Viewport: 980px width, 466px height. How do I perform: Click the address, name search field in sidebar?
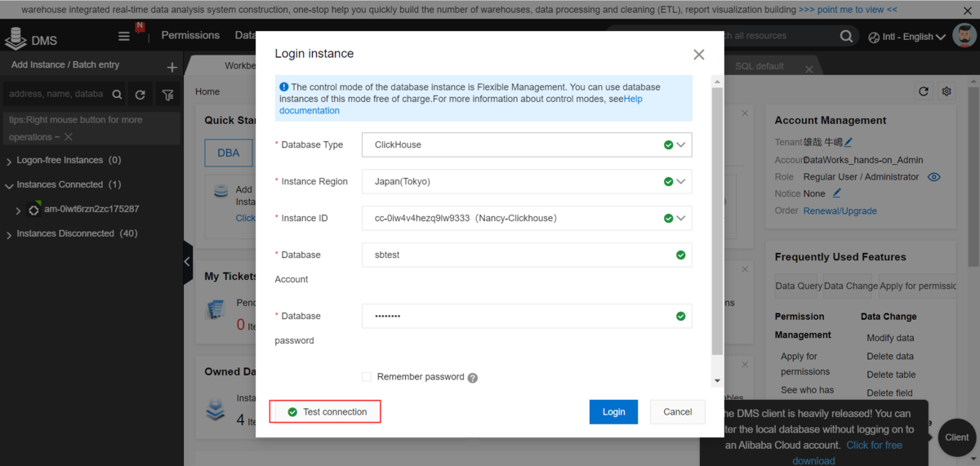[x=56, y=95]
